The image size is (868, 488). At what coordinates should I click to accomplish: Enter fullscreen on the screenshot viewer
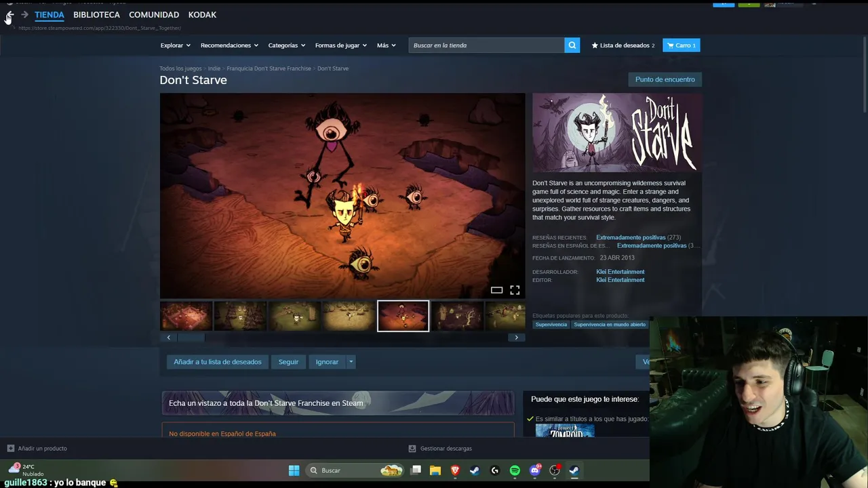click(515, 290)
